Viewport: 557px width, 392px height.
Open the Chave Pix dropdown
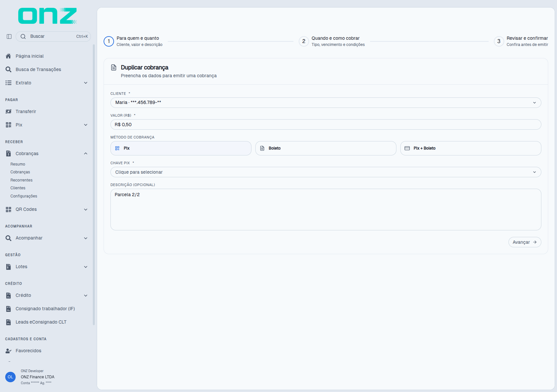coord(326,172)
